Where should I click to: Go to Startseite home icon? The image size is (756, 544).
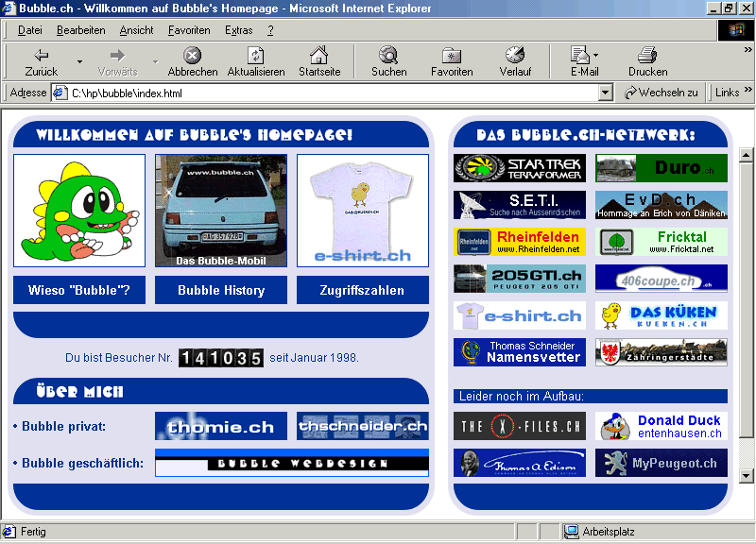tap(319, 55)
